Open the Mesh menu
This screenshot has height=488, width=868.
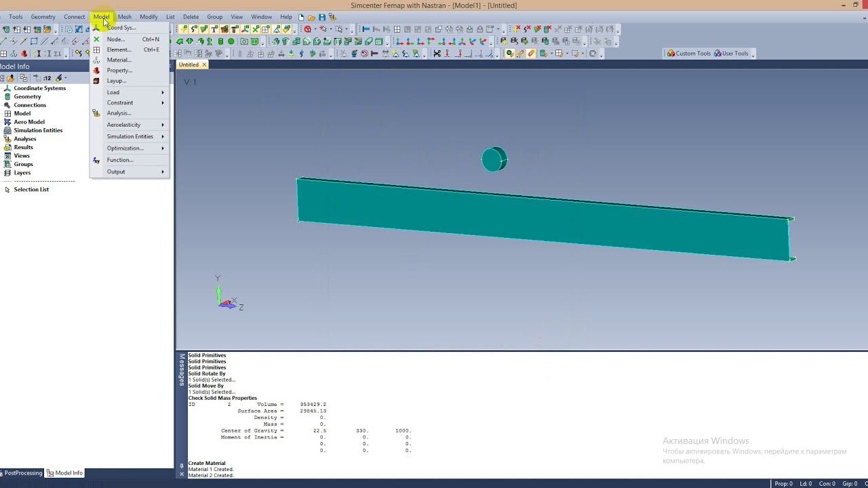(125, 17)
